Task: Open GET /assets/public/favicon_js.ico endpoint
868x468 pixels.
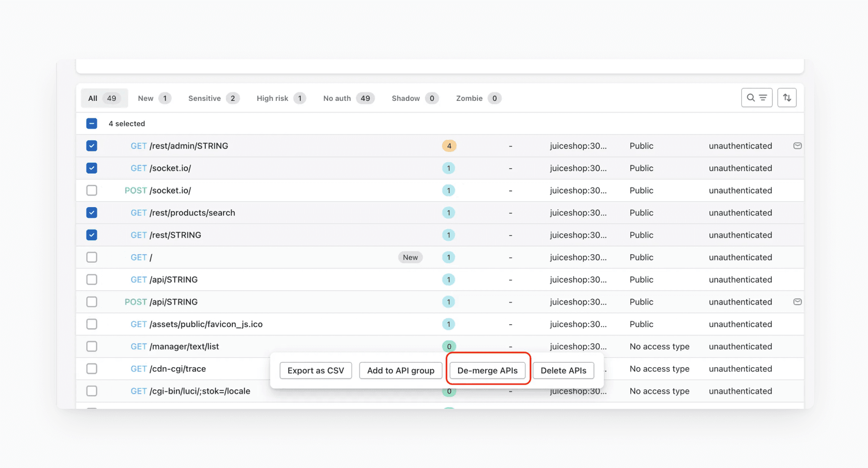Action: (x=196, y=324)
